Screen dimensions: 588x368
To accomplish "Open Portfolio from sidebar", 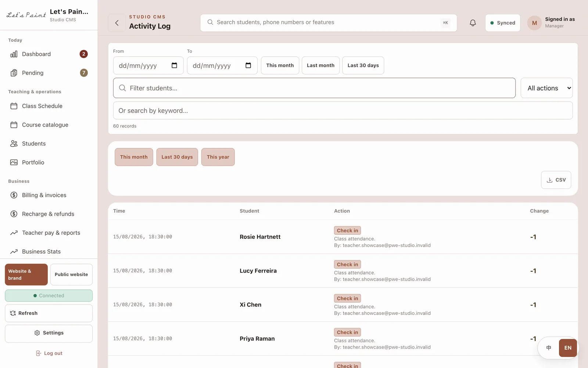I will point(49,162).
